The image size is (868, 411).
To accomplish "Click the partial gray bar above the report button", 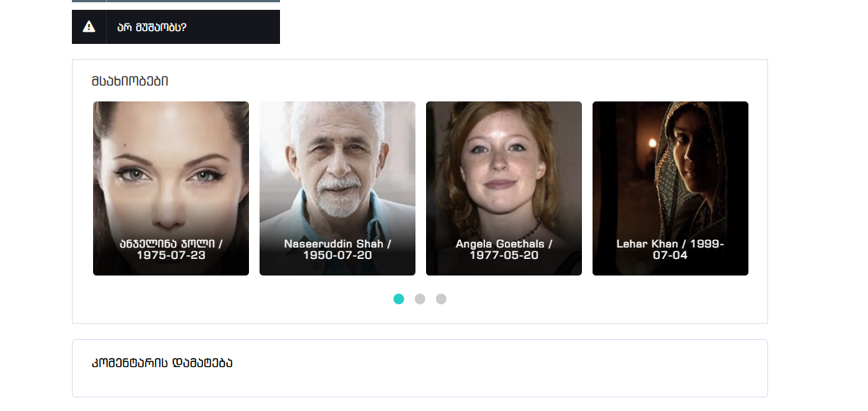I will pos(176,1).
